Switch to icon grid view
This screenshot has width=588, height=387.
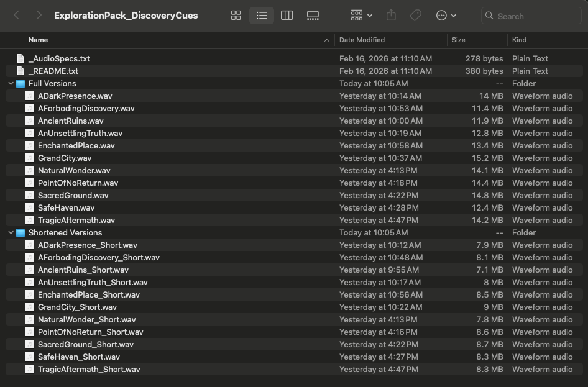(236, 16)
